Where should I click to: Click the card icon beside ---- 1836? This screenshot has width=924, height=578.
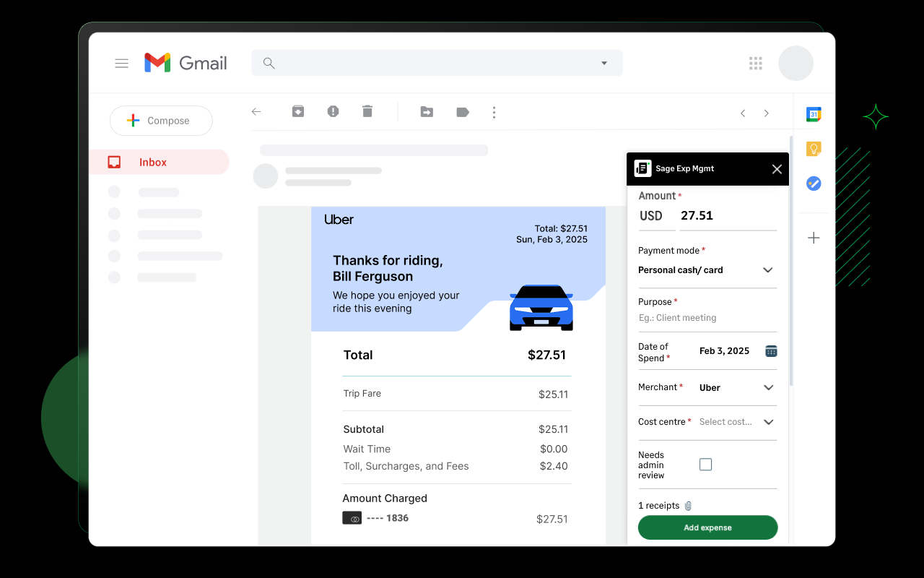[352, 518]
